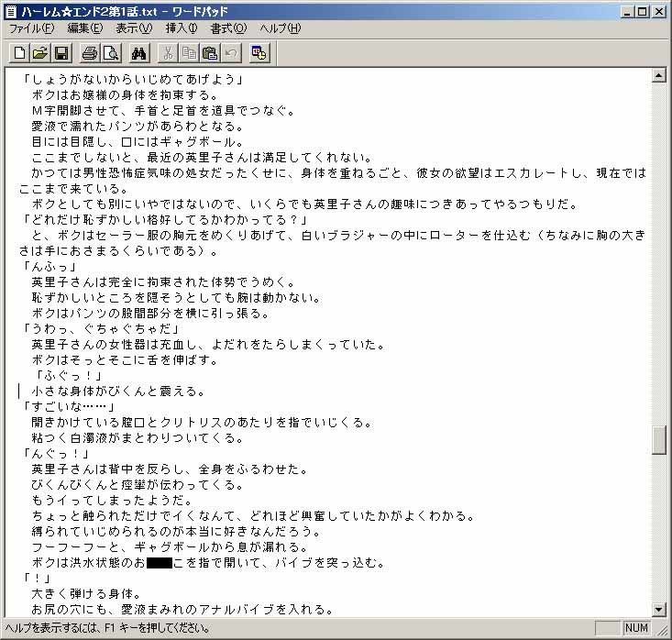Image resolution: width=672 pixels, height=640 pixels.
Task: Paste with the clipboard icon
Action: (210, 53)
